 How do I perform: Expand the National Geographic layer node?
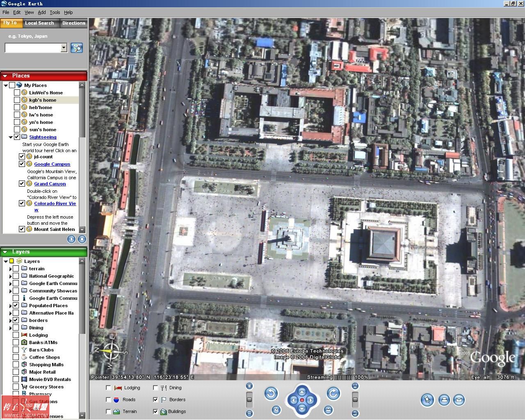pos(11,276)
